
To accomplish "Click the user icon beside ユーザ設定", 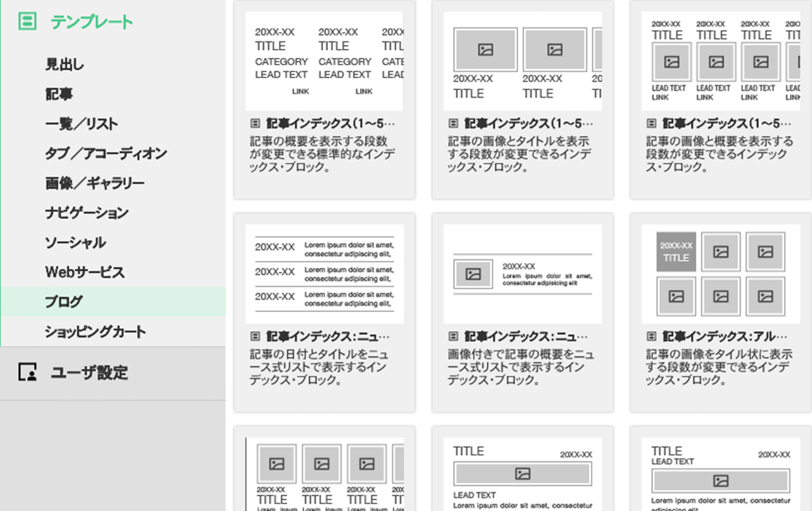I will [28, 373].
